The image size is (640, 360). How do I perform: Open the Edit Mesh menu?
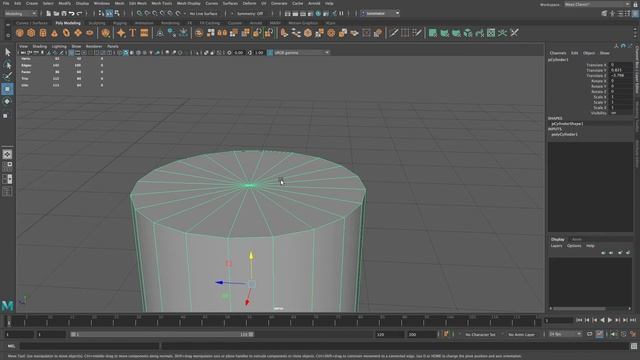(x=138, y=3)
